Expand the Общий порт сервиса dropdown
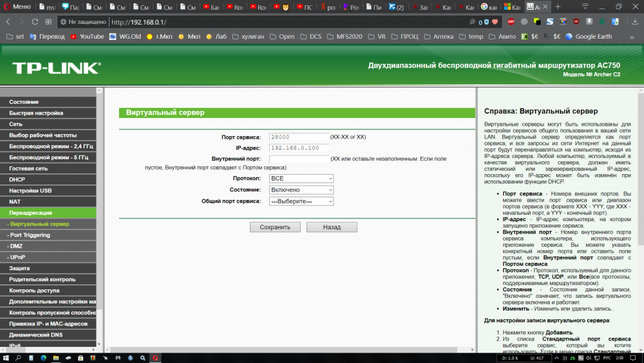 pyautogui.click(x=301, y=201)
